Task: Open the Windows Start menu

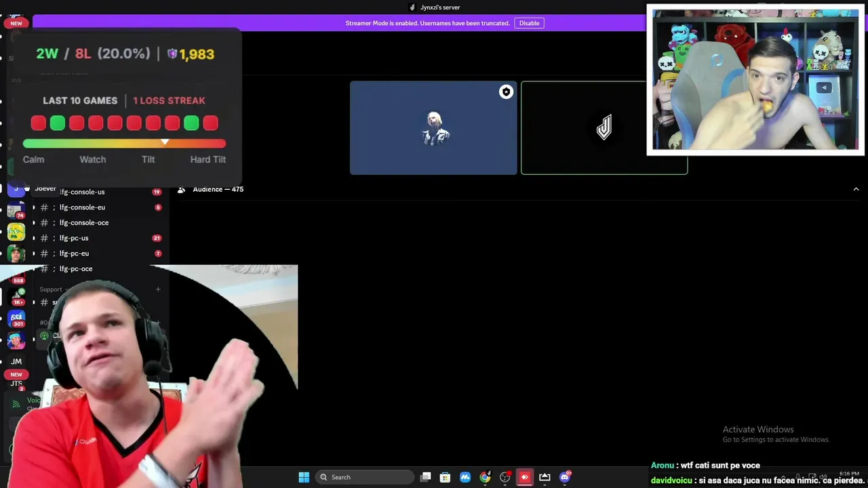Action: (x=304, y=477)
